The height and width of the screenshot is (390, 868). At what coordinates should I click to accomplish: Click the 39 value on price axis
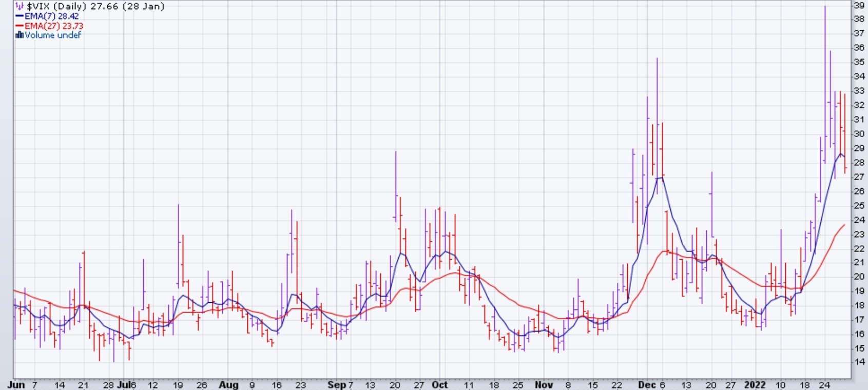[x=859, y=5]
